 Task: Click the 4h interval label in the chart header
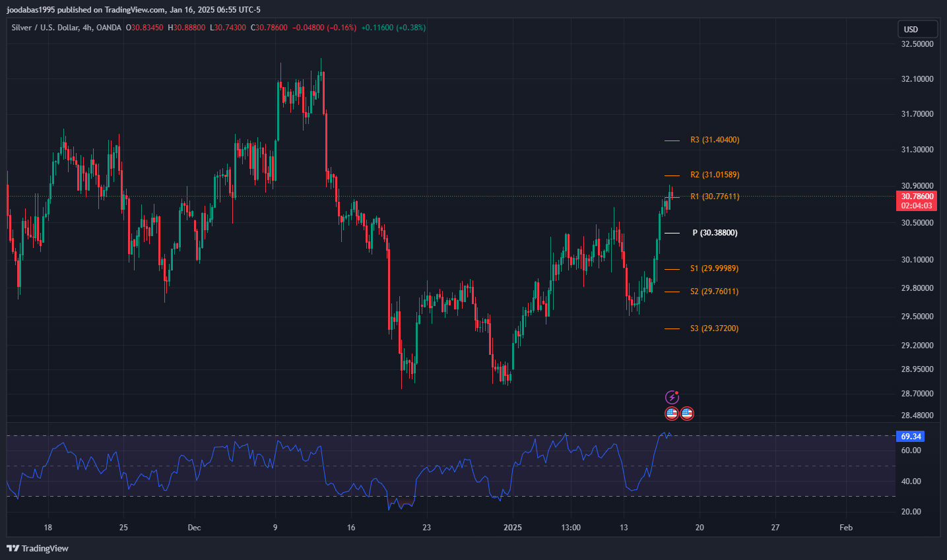(x=86, y=28)
